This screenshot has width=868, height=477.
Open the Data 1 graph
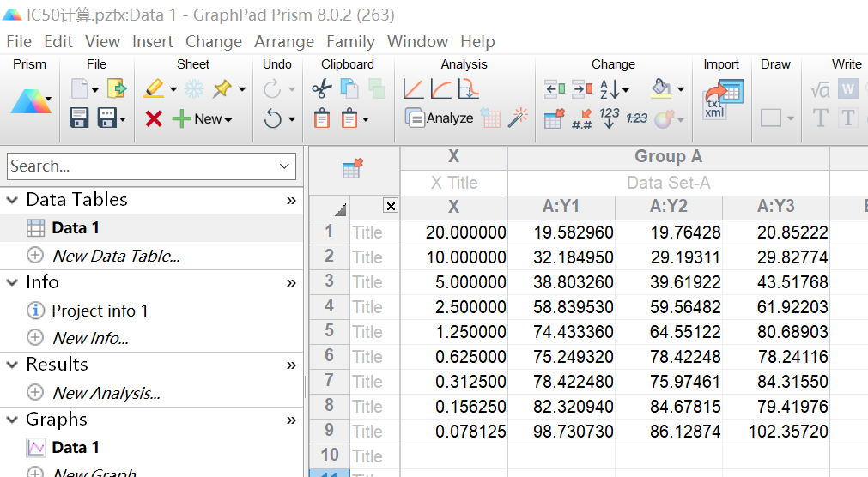pos(76,447)
